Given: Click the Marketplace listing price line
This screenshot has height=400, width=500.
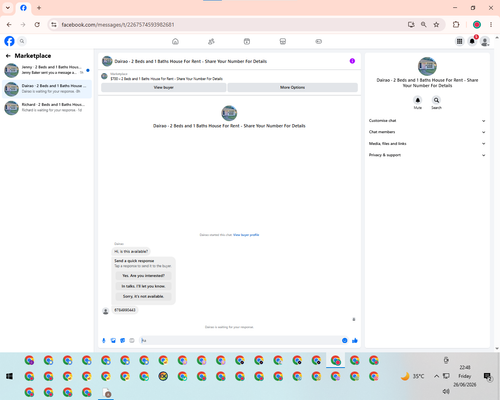Looking at the screenshot, I should (x=167, y=79).
